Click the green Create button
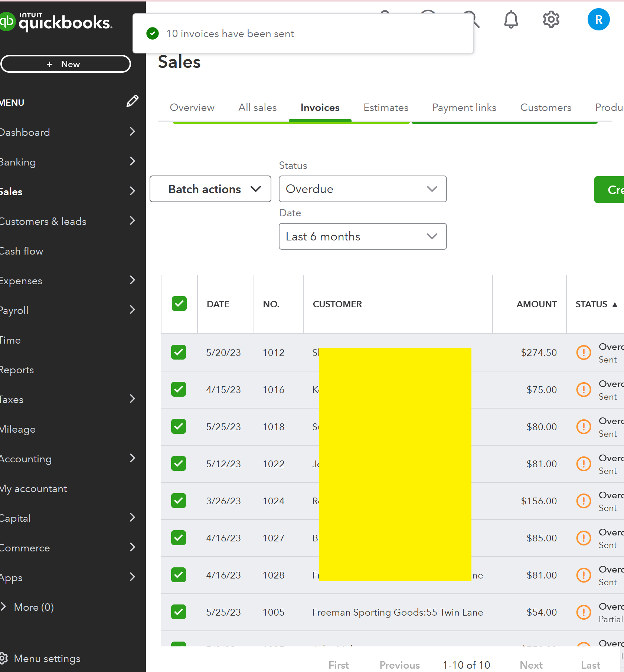This screenshot has height=672, width=624. (x=609, y=190)
